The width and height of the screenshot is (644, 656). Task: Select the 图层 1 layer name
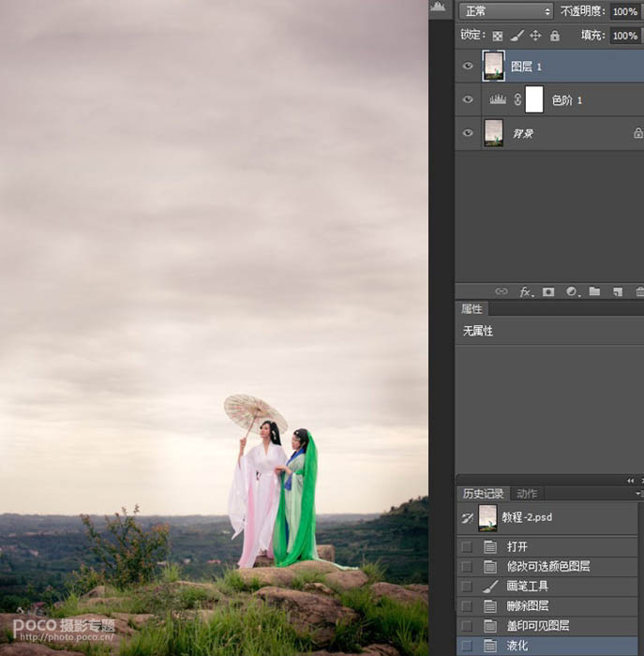click(526, 67)
